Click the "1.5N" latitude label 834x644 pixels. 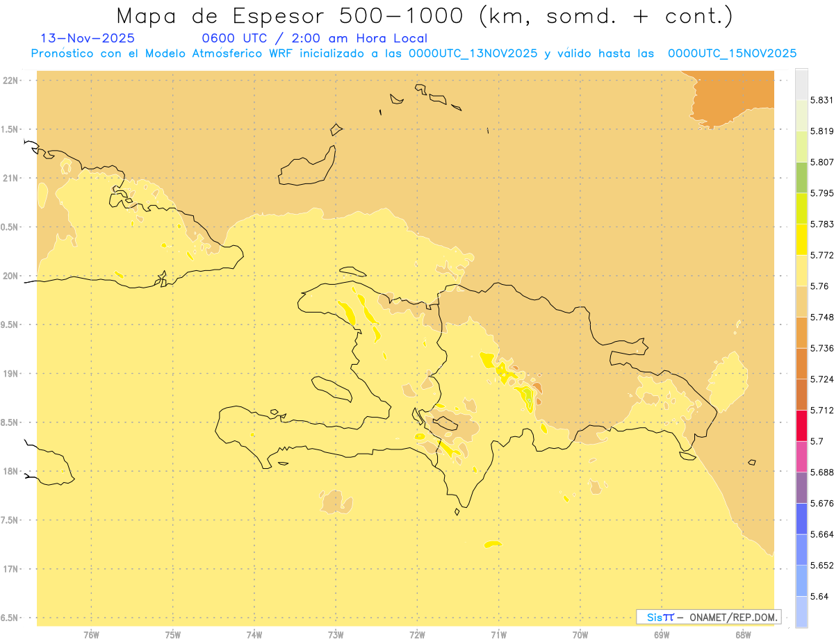click(x=10, y=129)
